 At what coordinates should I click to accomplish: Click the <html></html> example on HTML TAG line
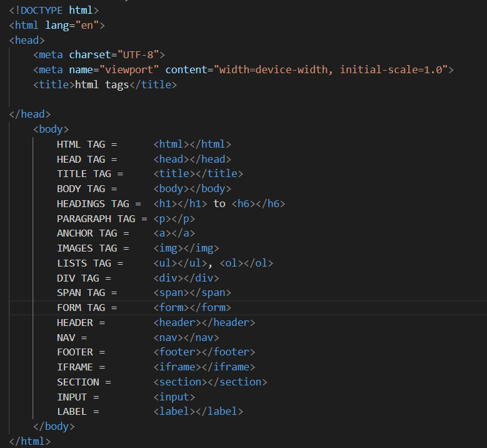(x=193, y=145)
